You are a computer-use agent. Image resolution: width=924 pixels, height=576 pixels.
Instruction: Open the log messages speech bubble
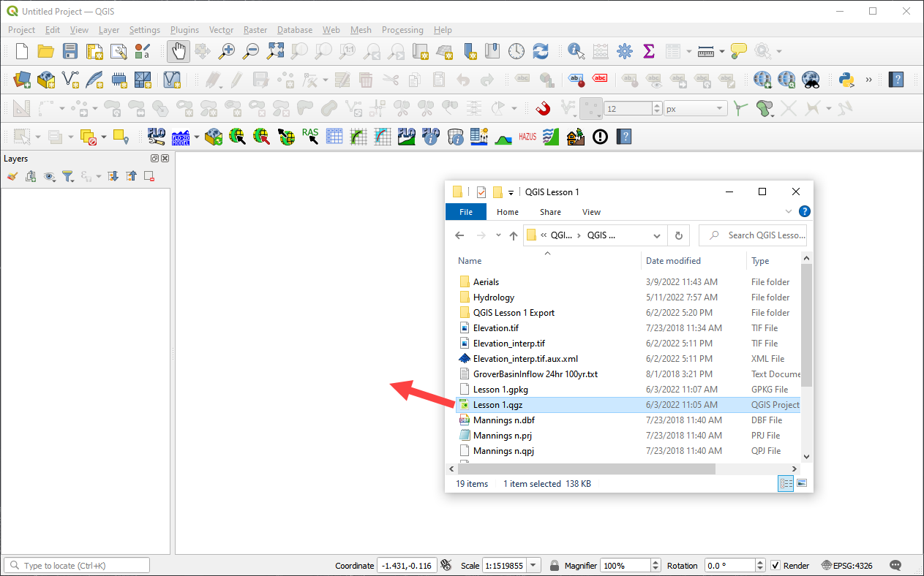click(x=895, y=565)
